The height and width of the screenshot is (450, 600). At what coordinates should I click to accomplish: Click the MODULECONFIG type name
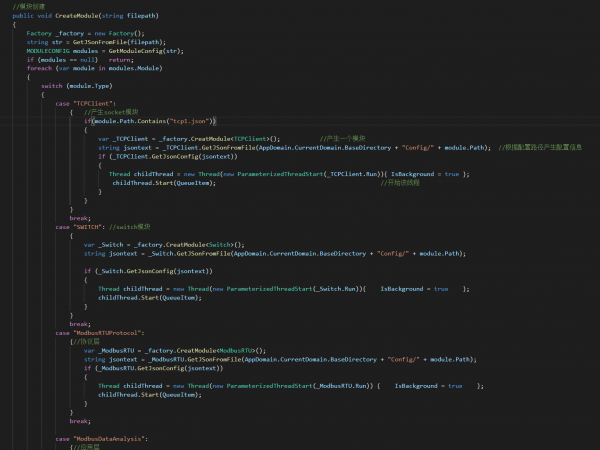click(50, 51)
